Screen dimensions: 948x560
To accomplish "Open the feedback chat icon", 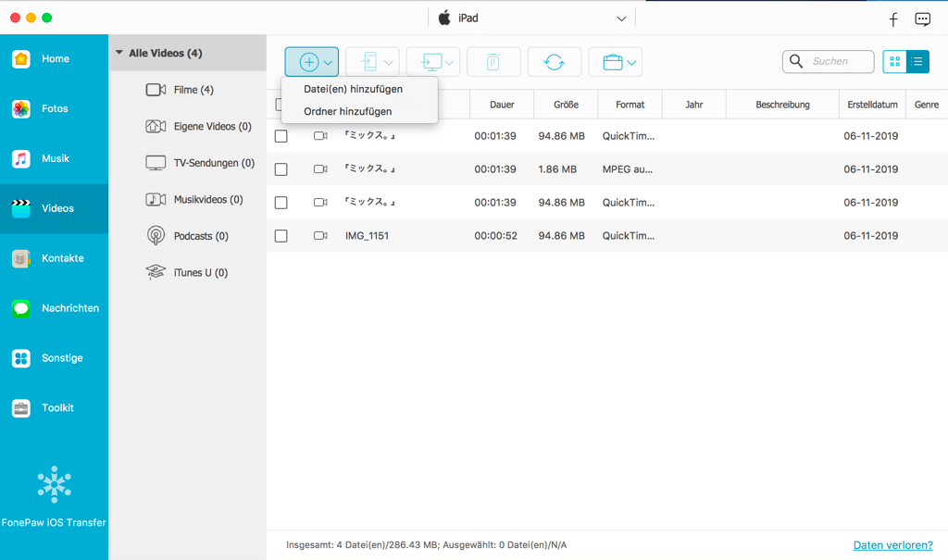I will [923, 19].
